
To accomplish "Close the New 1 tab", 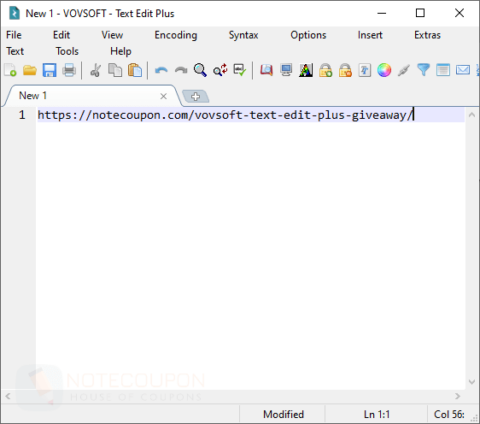I will point(163,96).
